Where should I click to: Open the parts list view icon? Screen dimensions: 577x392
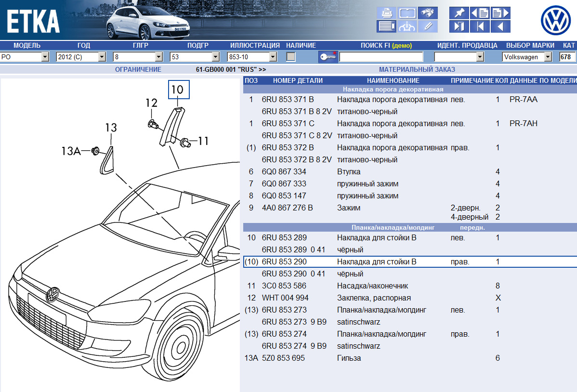[386, 26]
